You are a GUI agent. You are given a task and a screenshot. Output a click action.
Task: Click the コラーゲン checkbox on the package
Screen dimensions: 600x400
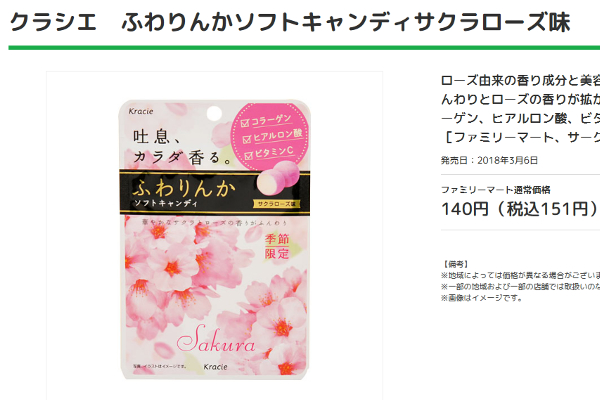click(x=245, y=123)
